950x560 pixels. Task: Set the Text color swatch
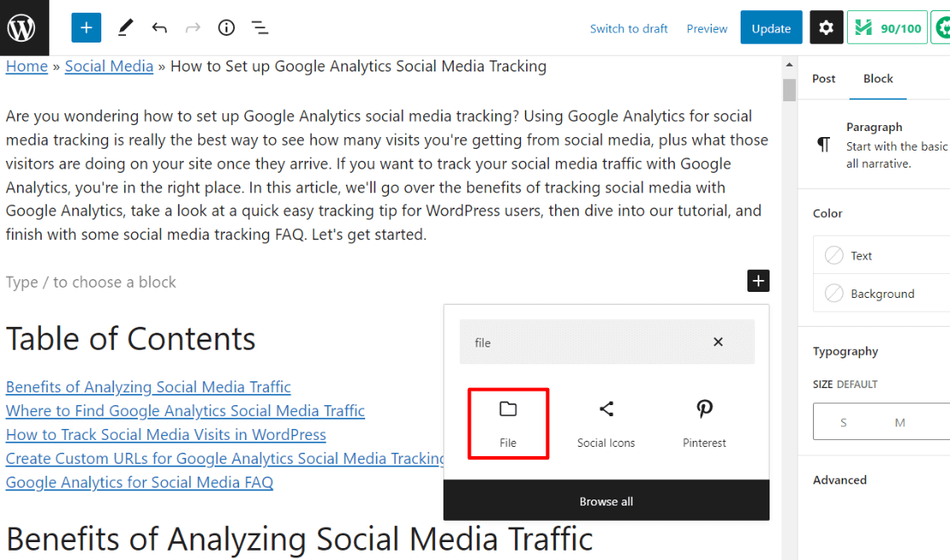pyautogui.click(x=860, y=254)
